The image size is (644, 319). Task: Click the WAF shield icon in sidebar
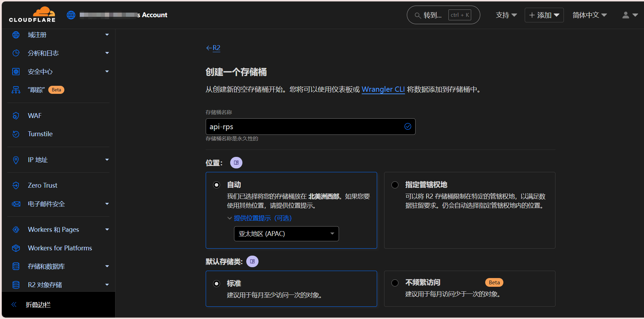(x=16, y=116)
